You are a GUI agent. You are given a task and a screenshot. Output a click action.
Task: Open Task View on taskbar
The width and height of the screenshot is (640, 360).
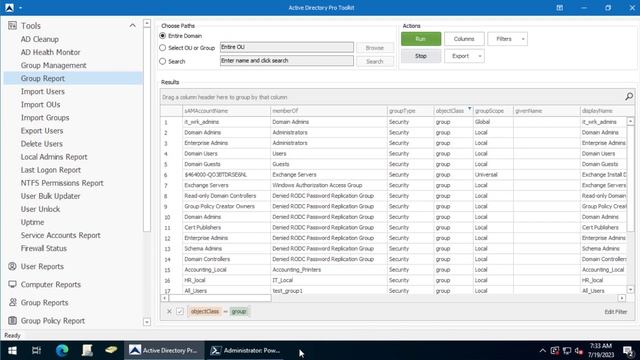pyautogui.click(x=36, y=351)
